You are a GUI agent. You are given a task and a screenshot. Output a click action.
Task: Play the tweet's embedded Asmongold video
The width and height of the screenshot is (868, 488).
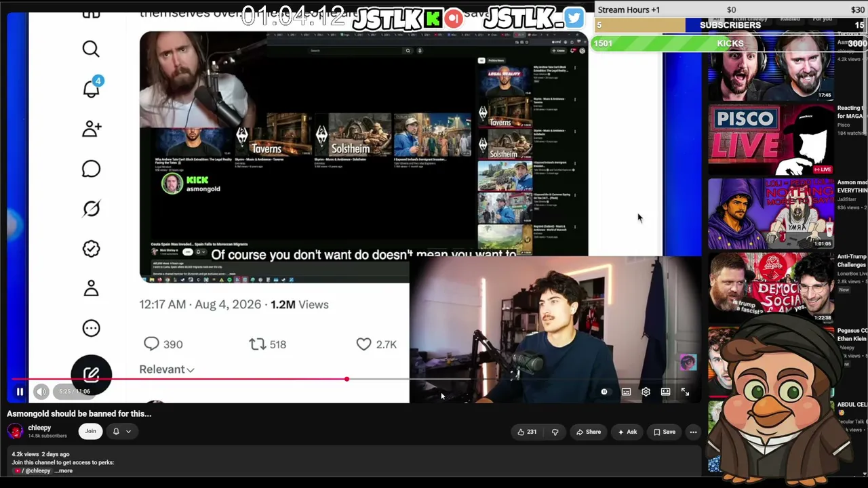click(x=363, y=157)
